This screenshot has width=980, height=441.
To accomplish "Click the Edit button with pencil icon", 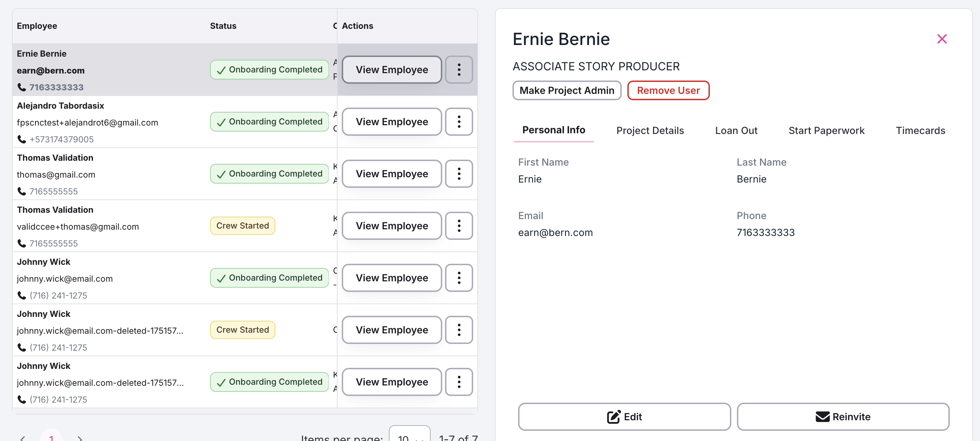I will coord(624,417).
